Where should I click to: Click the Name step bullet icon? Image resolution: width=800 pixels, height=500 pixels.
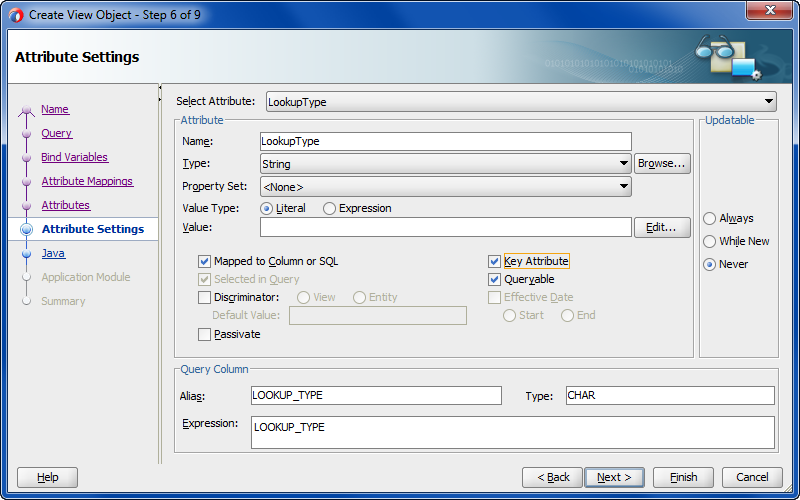26,110
